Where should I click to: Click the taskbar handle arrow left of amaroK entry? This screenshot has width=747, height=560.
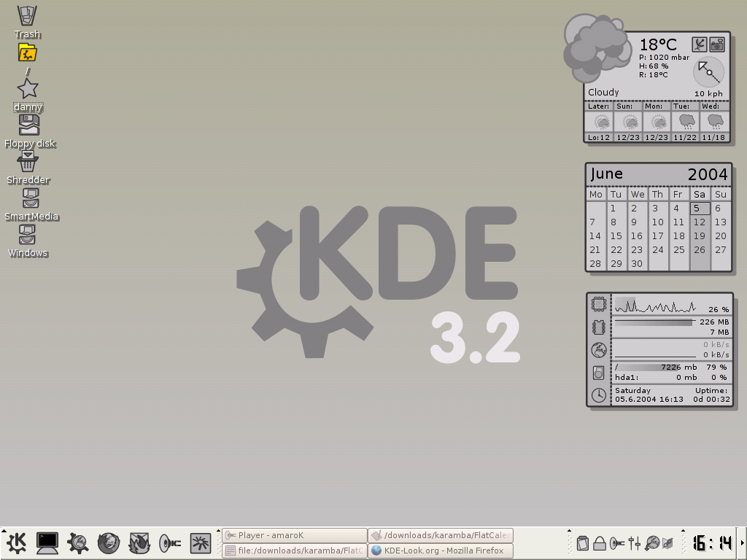219,531
